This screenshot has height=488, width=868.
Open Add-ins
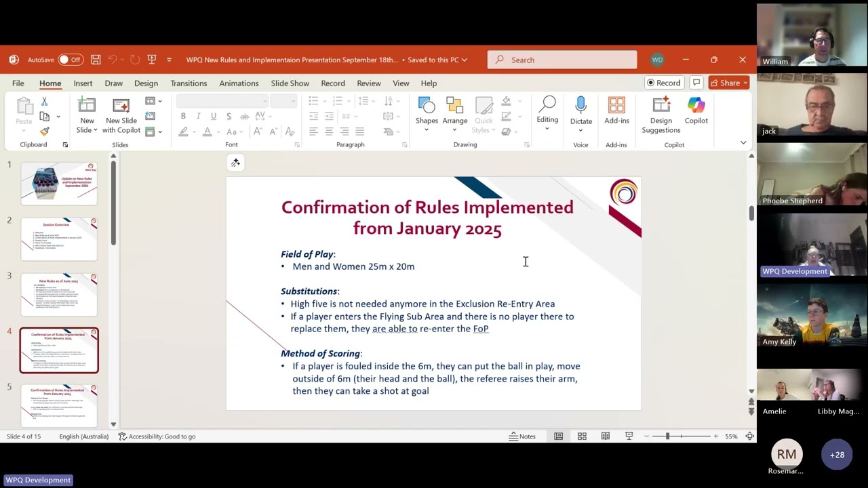tap(616, 110)
